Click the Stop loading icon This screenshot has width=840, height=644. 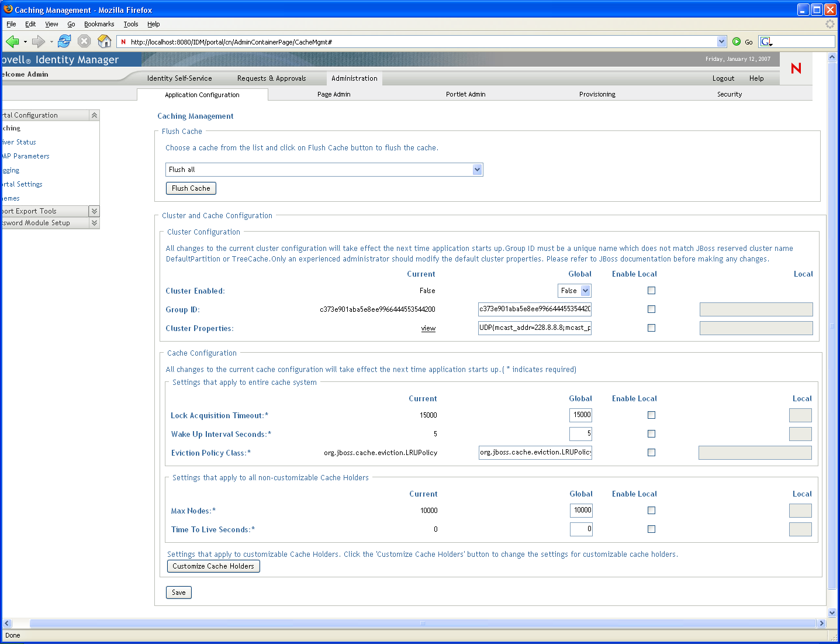tap(84, 42)
